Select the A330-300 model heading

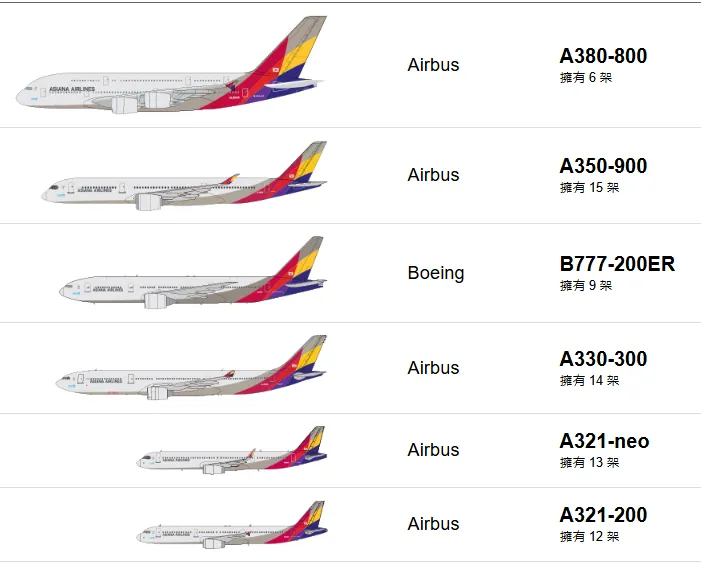coord(603,359)
